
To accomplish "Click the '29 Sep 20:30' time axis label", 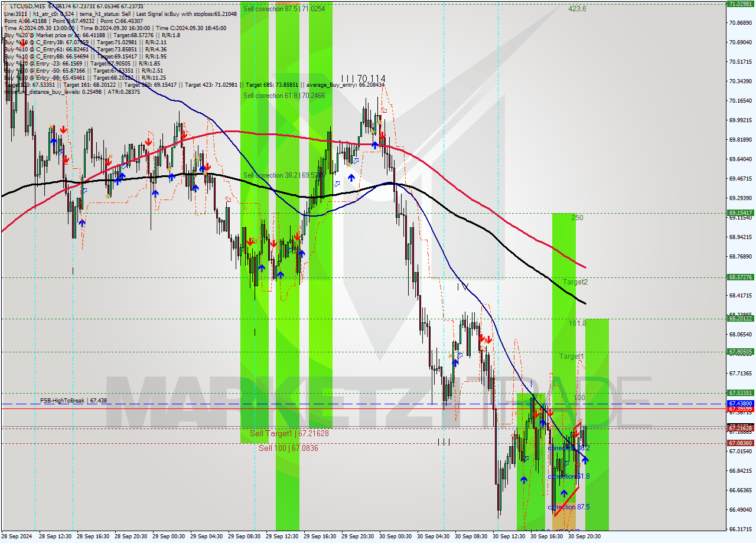I will 357,537.
